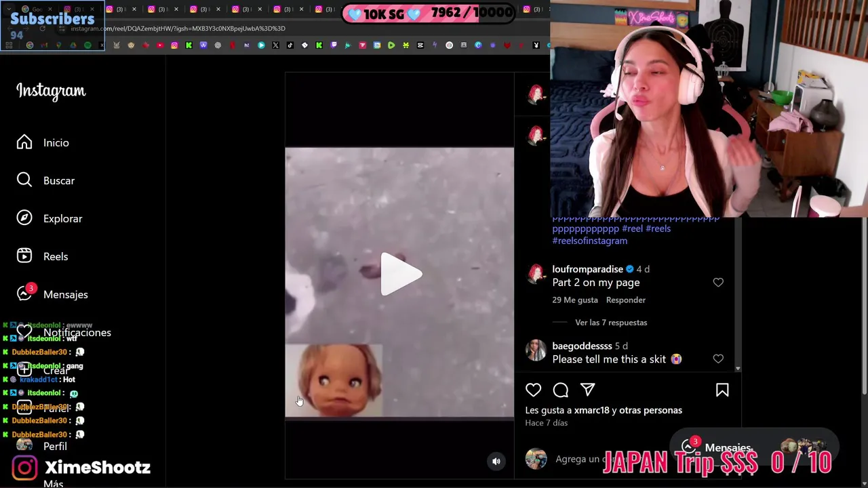The height and width of the screenshot is (488, 868).
Task: Open Notificaciones in sidebar
Action: pyautogui.click(x=77, y=332)
